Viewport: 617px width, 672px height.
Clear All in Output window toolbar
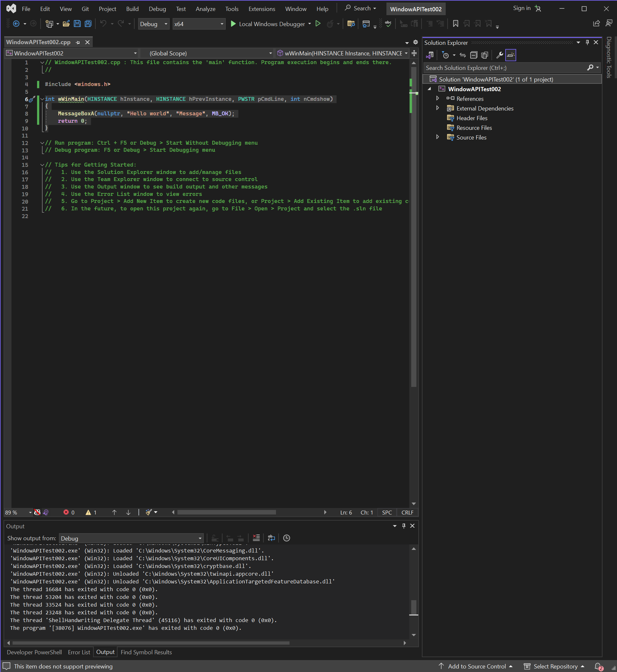pyautogui.click(x=256, y=538)
